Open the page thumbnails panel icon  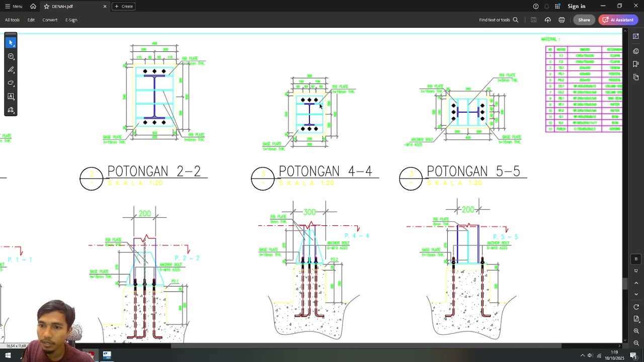pyautogui.click(x=636, y=77)
